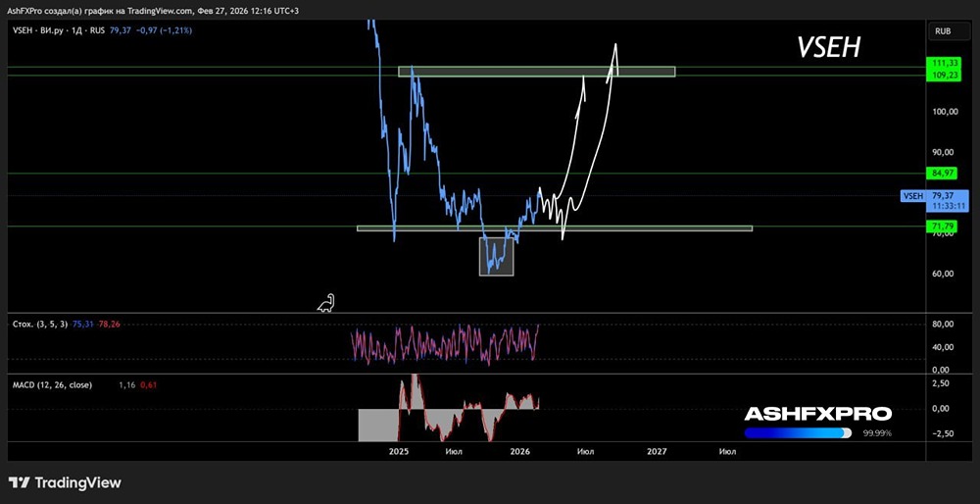The height and width of the screenshot is (504, 980).
Task: Click the 2027 time axis label
Action: (657, 451)
